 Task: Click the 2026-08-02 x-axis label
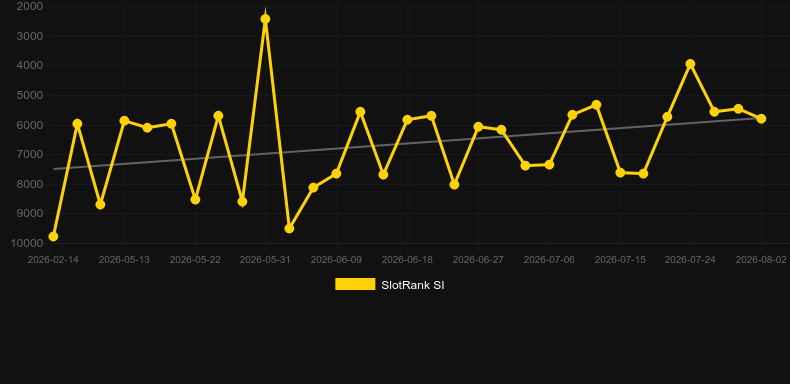761,260
